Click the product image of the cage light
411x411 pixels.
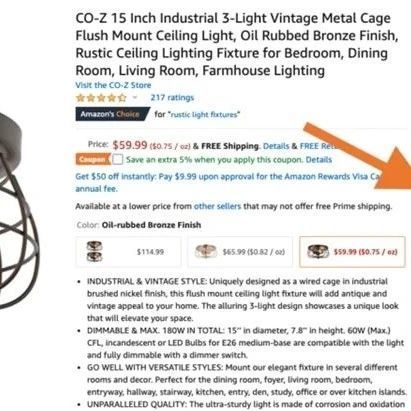(x=17, y=212)
